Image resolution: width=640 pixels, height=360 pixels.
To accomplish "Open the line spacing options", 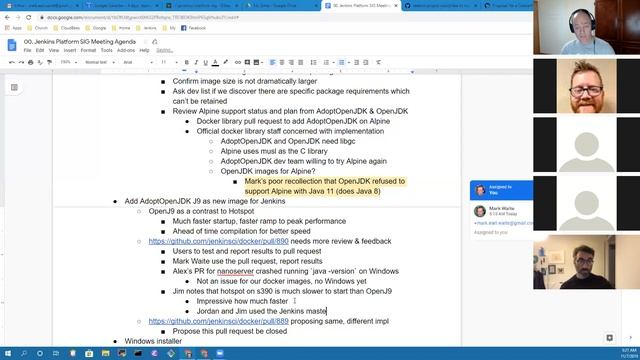I will 313,62.
